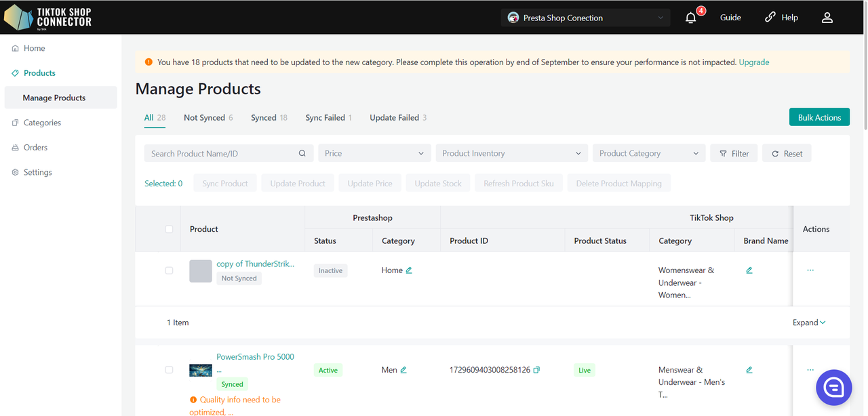The image size is (868, 416).
Task: Open the notifications bell
Action: pos(691,18)
